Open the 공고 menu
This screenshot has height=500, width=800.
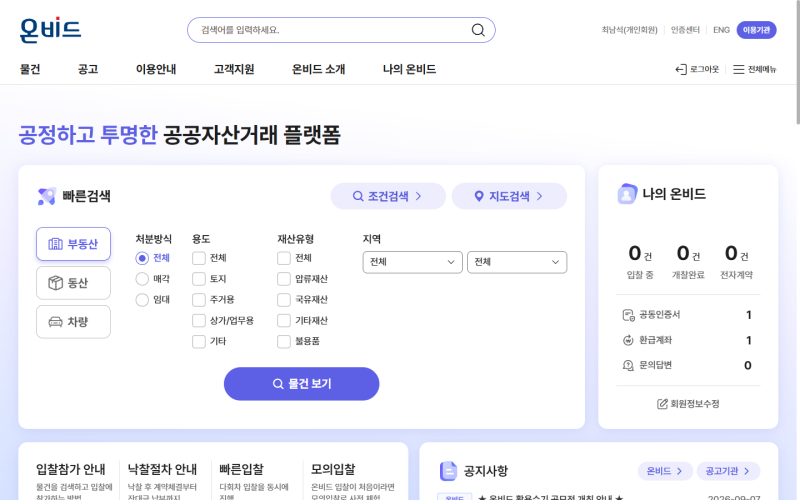[x=88, y=69]
